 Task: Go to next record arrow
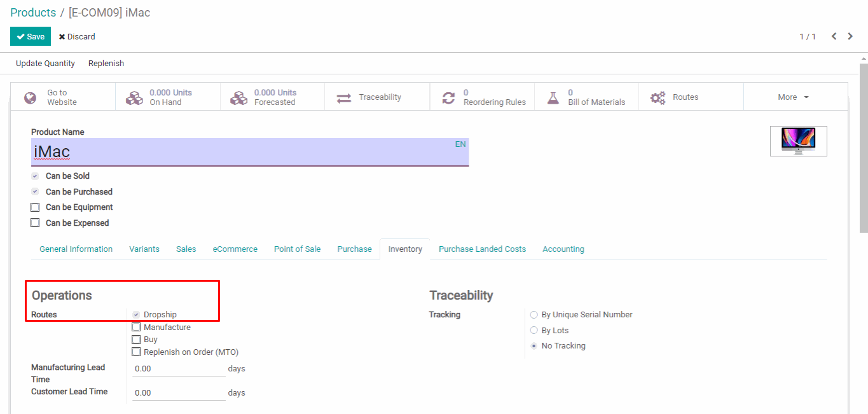pos(850,36)
